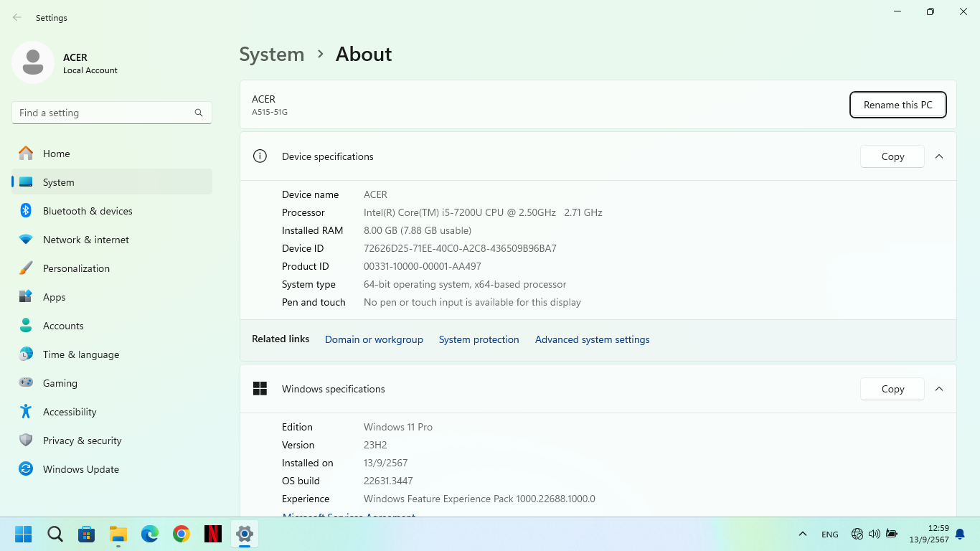Open Privacy & security settings

pyautogui.click(x=112, y=441)
